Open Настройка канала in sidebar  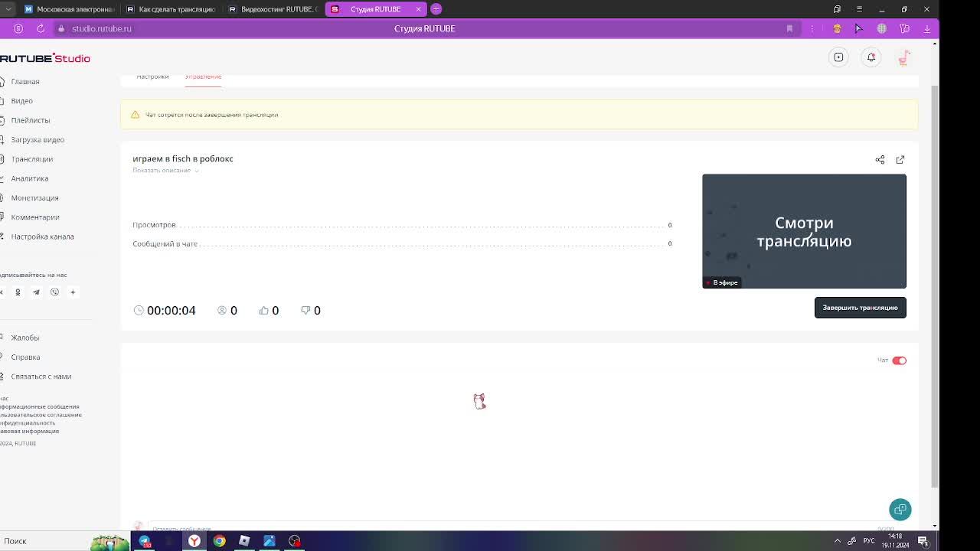pyautogui.click(x=42, y=236)
